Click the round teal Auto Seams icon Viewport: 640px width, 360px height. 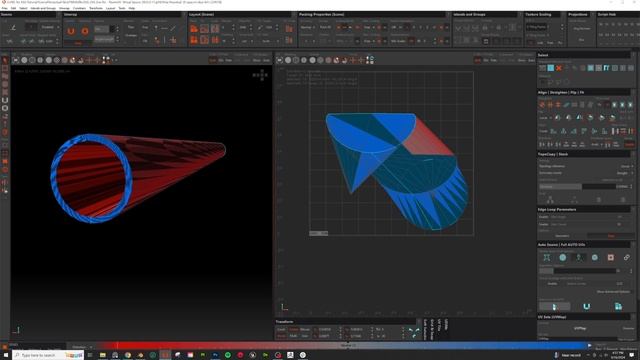click(x=562, y=258)
